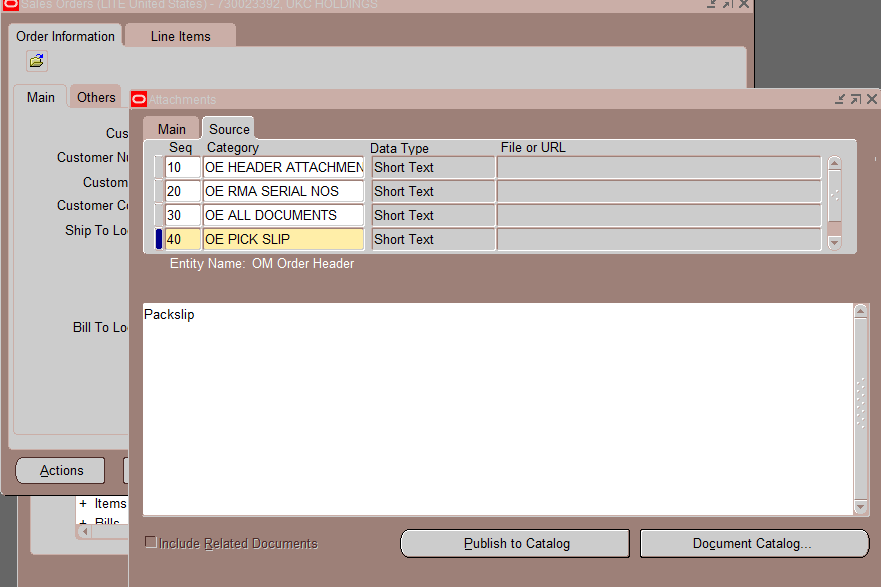This screenshot has height=587, width=881.
Task: Click the up arrow on the text area scrollbar
Action: click(x=860, y=310)
